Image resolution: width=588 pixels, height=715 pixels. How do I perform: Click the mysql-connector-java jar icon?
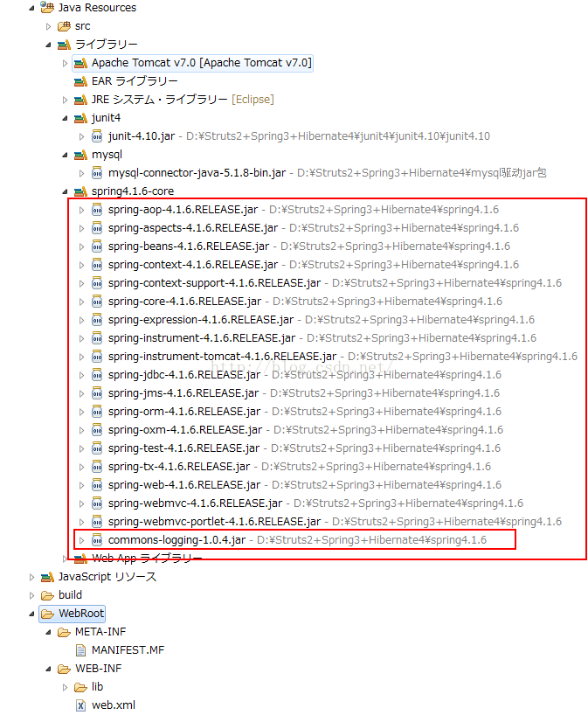(x=97, y=173)
